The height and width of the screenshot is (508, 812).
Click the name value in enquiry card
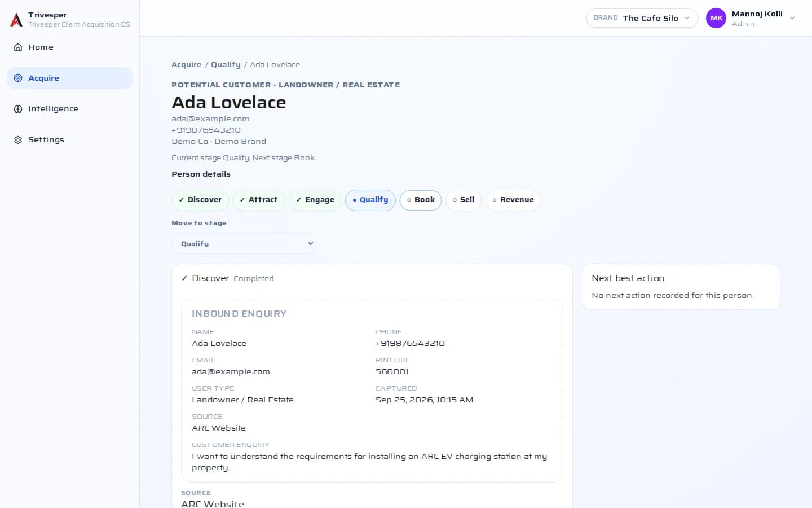pos(219,344)
